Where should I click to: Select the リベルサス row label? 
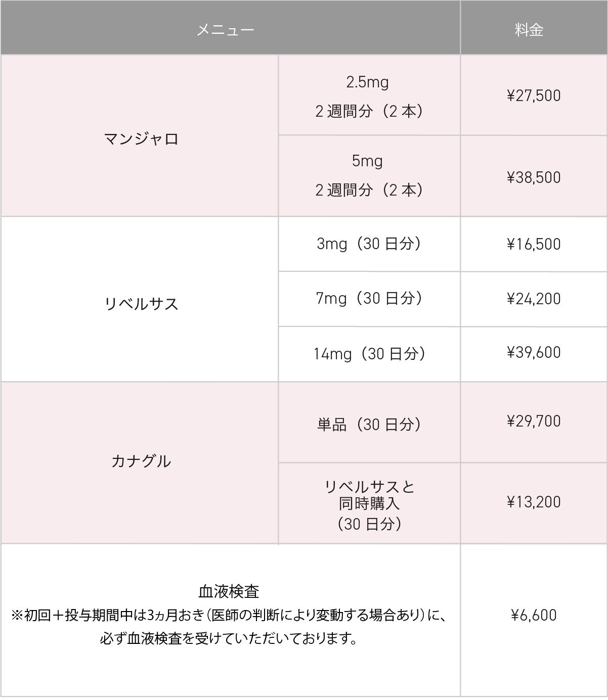(141, 304)
